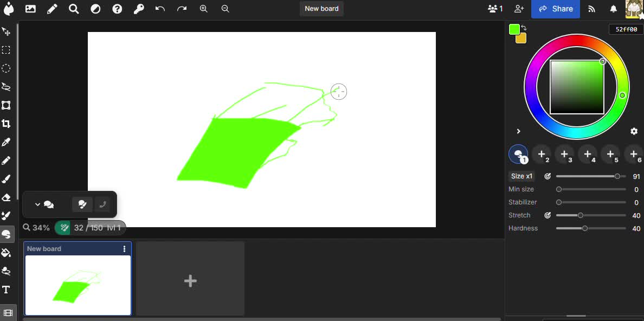Open notifications bell
The height and width of the screenshot is (321, 644).
[613, 9]
